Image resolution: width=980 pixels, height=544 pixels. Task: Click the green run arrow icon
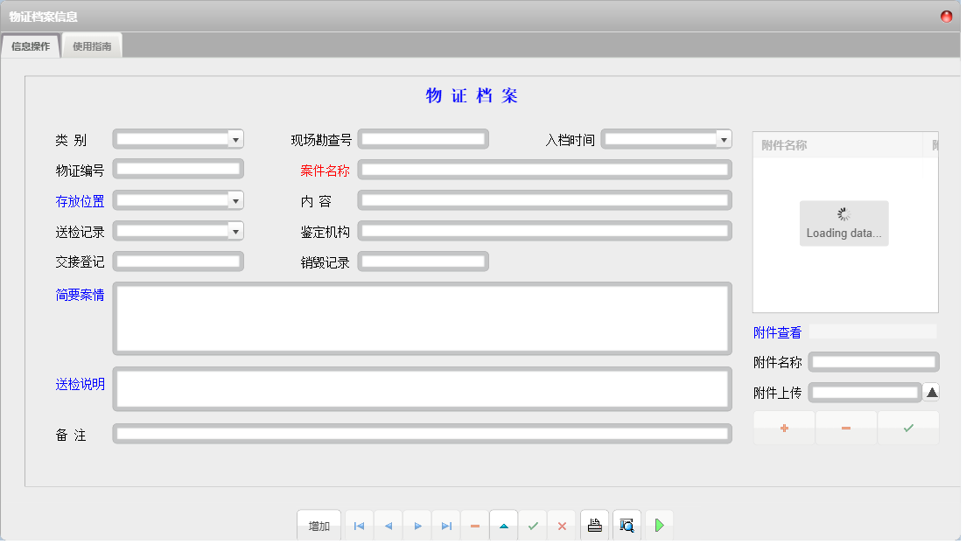(x=659, y=525)
